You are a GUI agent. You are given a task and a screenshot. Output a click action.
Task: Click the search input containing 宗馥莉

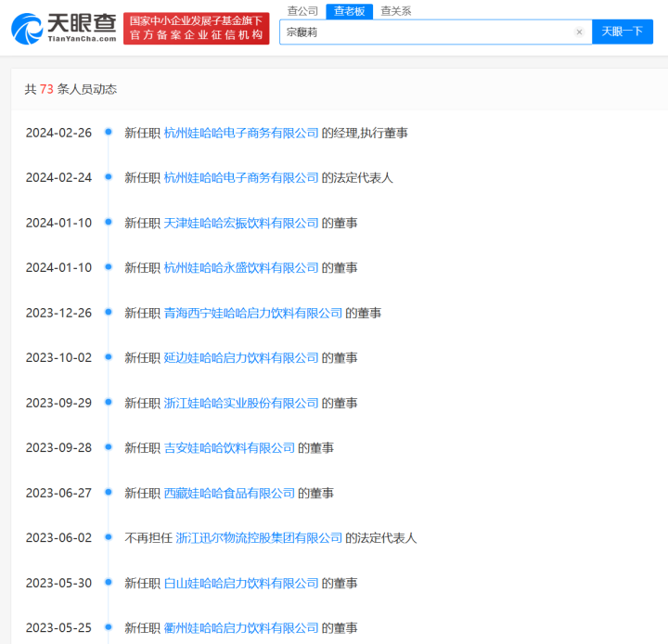(x=427, y=32)
